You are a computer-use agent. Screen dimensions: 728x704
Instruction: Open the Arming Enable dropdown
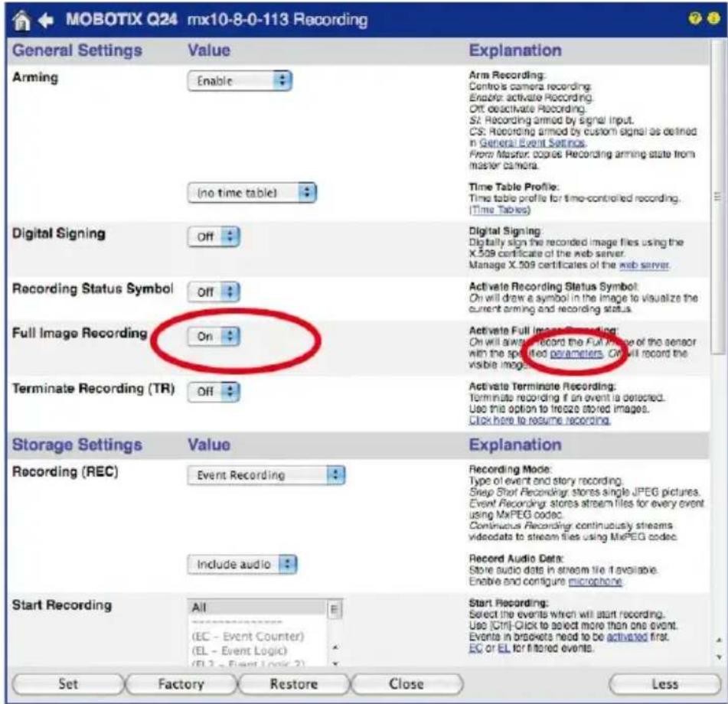point(240,81)
